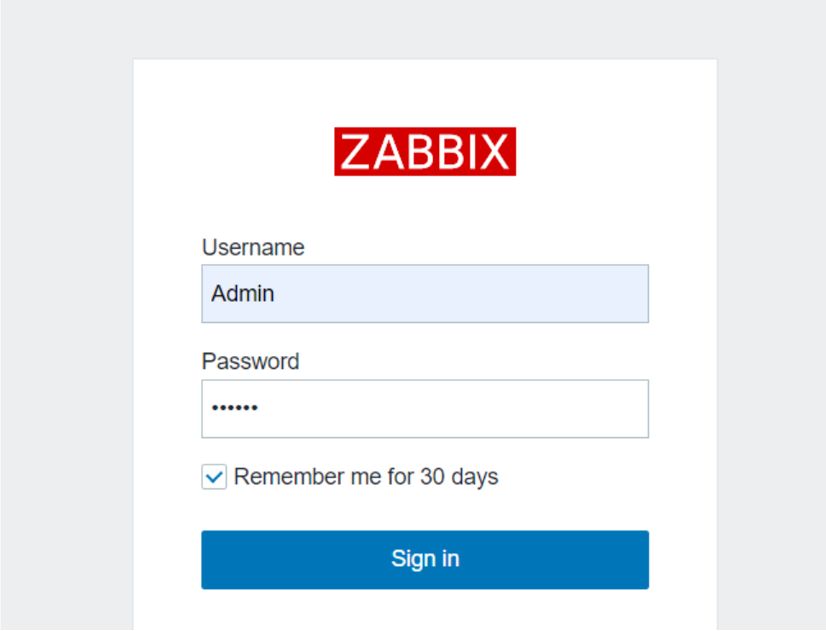
Task: Click the "Remember me for 30 days" label
Action: [365, 477]
